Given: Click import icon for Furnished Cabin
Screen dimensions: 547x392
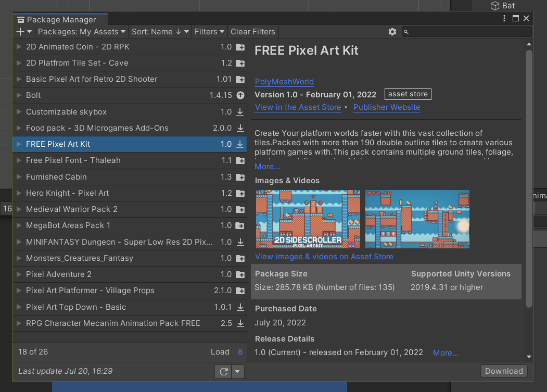Looking at the screenshot, I should [x=240, y=177].
